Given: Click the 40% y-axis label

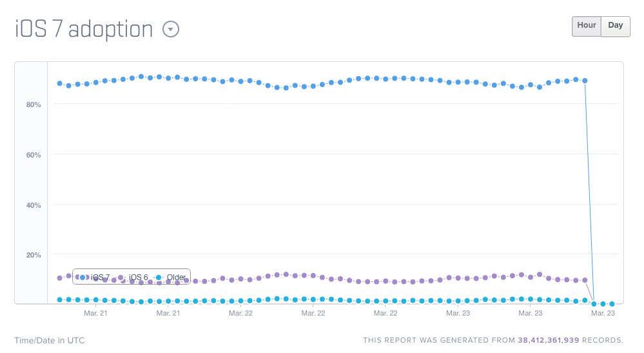Looking at the screenshot, I should (x=34, y=205).
